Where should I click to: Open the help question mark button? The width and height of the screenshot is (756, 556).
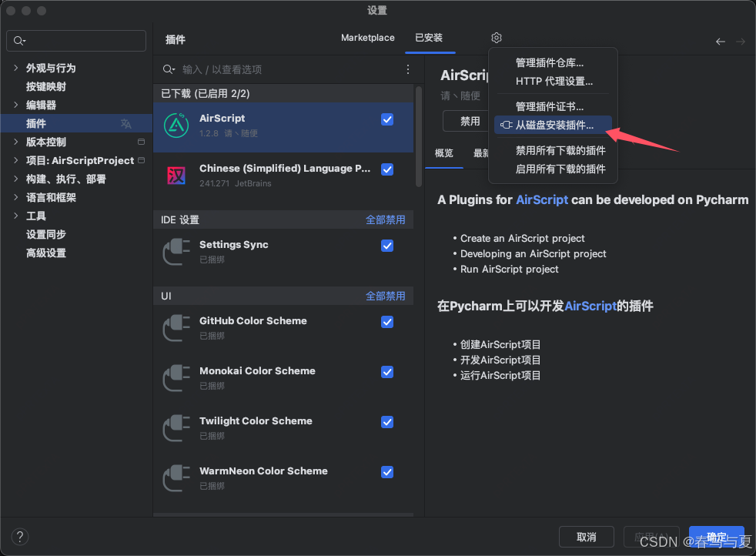tap(20, 537)
